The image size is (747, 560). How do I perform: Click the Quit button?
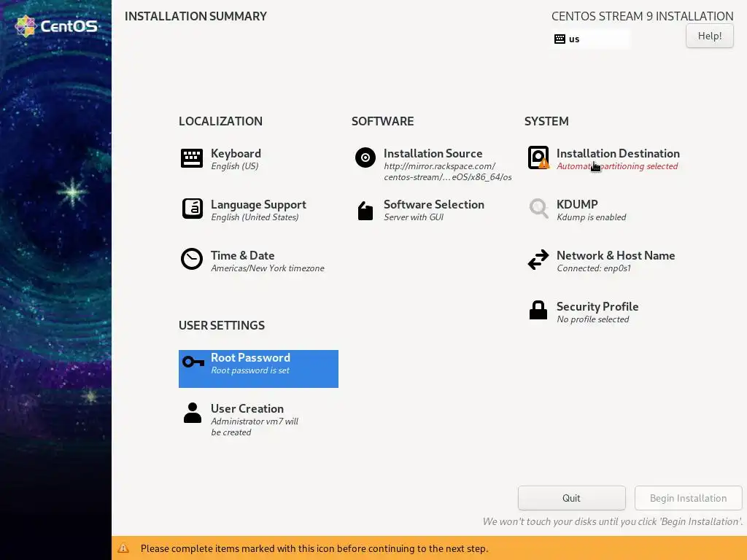click(571, 498)
